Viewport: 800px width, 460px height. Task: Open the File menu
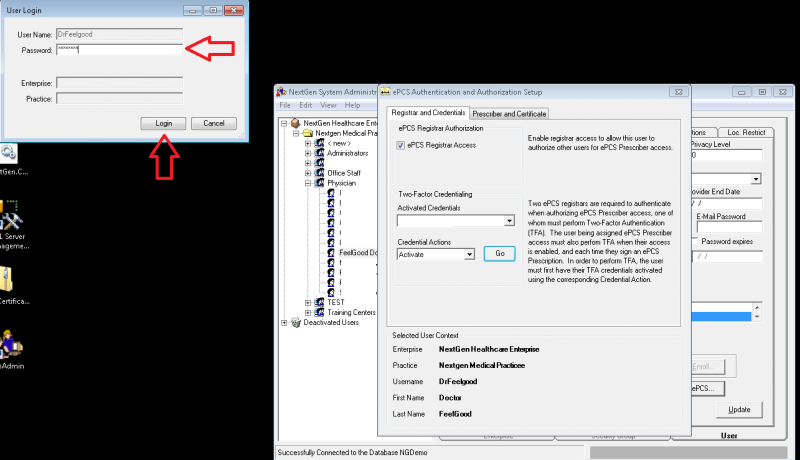click(x=285, y=105)
